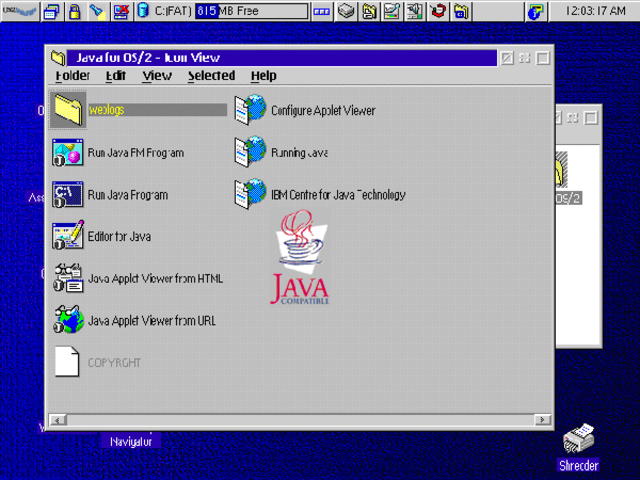The width and height of the screenshot is (640, 480).
Task: Click the 'Shredder' desktop label
Action: coord(578,466)
